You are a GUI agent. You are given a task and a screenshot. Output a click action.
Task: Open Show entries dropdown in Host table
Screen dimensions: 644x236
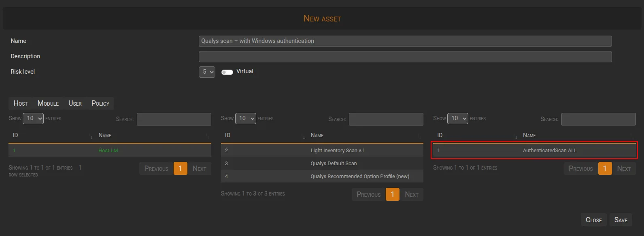[x=33, y=119]
